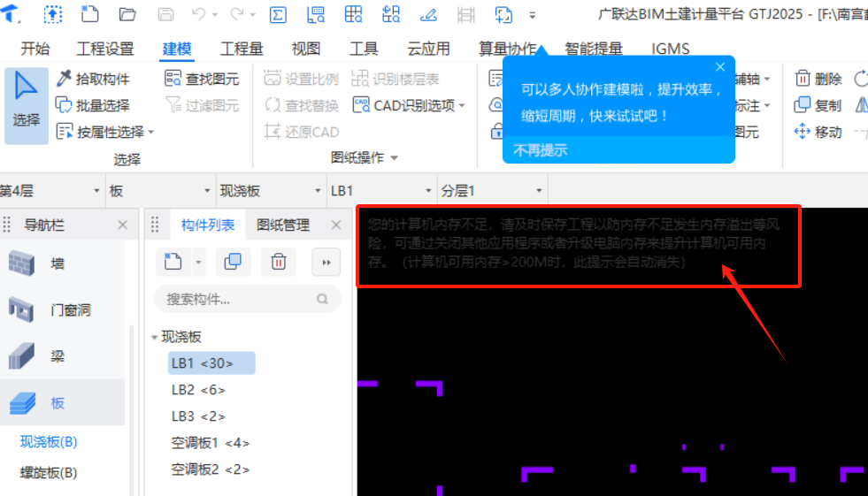
Task: Delete component using trash icon in list panel
Action: point(279,262)
